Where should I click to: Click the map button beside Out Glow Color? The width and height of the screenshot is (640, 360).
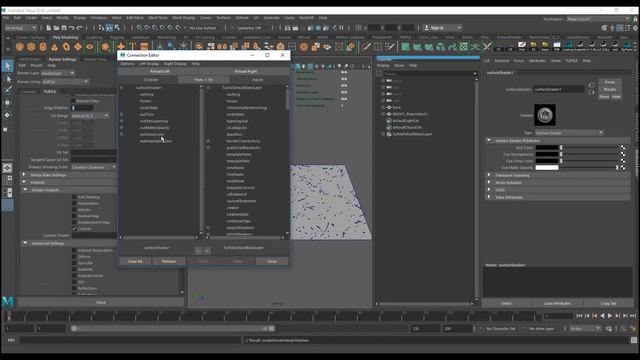623,161
